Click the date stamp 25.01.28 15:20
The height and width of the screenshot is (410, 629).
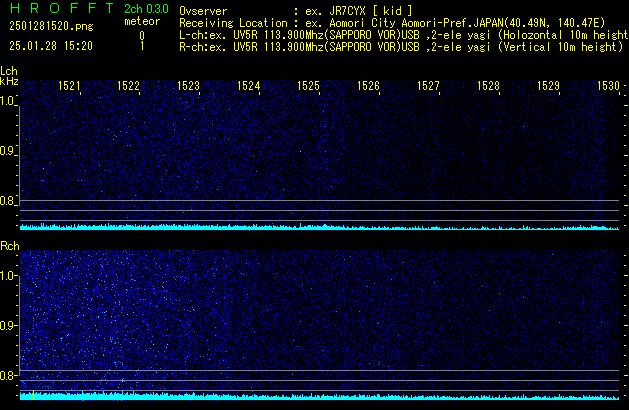tap(51, 46)
